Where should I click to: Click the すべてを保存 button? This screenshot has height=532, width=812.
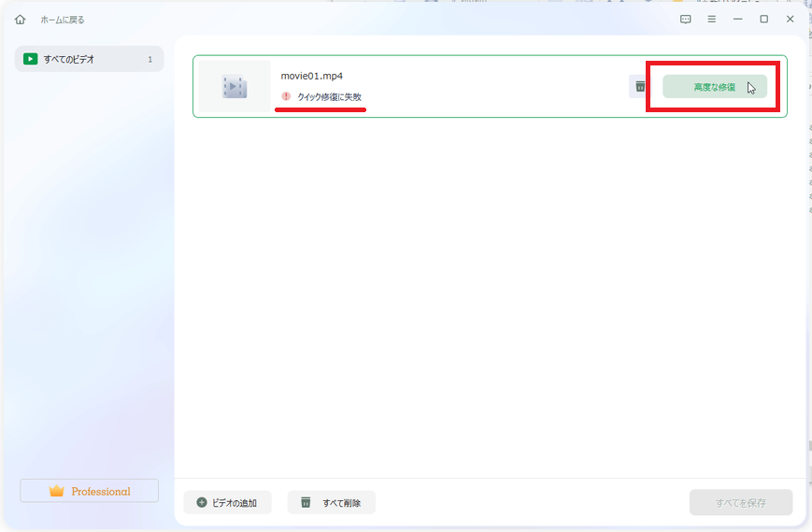point(741,503)
